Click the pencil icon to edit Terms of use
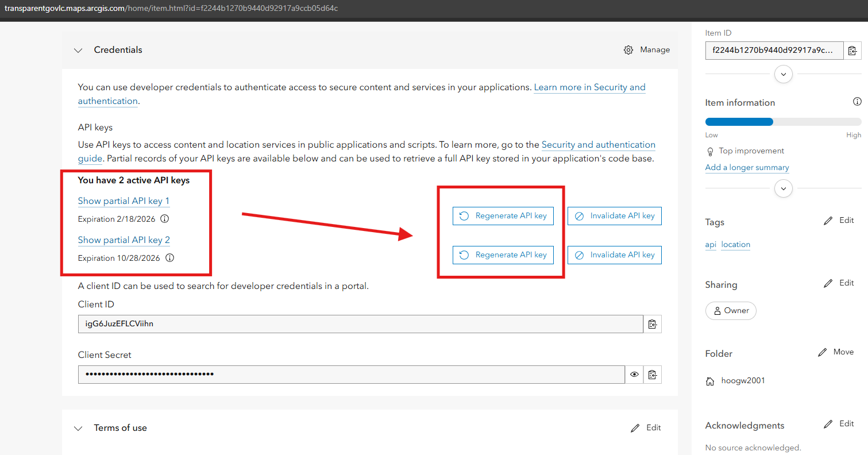This screenshot has width=868, height=455. tap(635, 428)
